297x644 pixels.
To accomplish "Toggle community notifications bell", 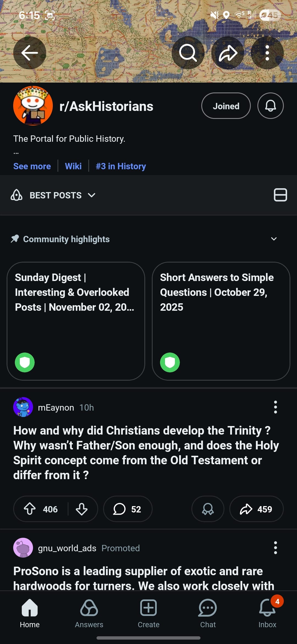I will pos(270,106).
